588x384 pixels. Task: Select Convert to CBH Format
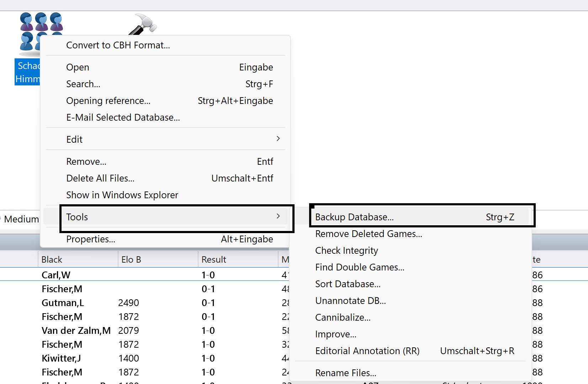pos(118,45)
